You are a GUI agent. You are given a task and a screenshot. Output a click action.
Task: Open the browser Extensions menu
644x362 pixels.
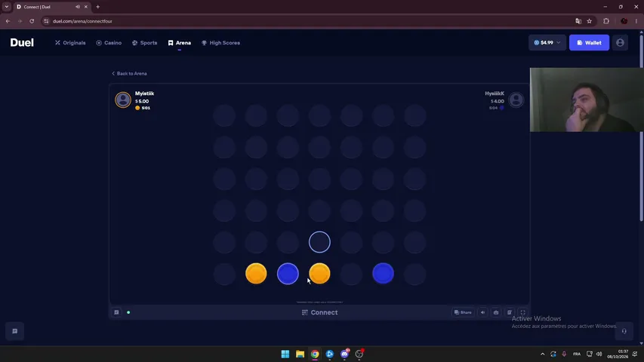click(x=606, y=21)
